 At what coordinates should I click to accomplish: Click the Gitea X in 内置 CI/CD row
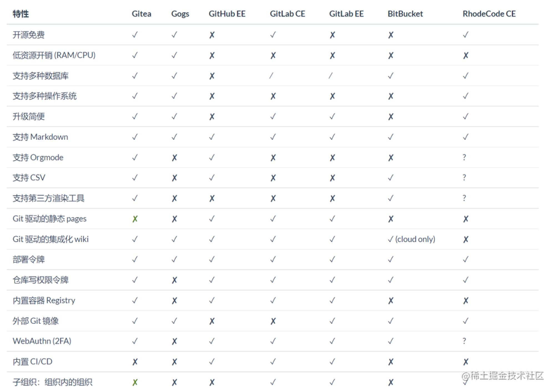[135, 362]
